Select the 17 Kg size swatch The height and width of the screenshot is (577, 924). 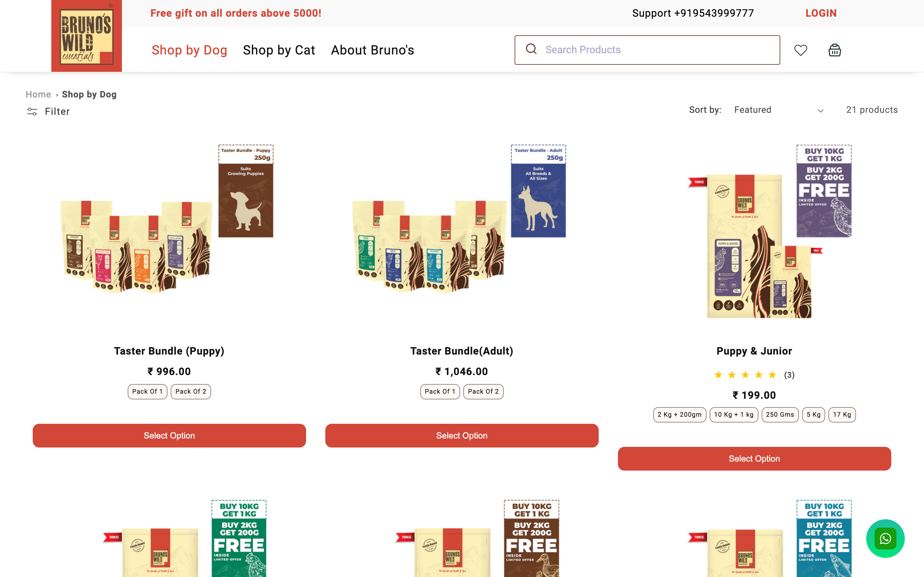point(842,414)
